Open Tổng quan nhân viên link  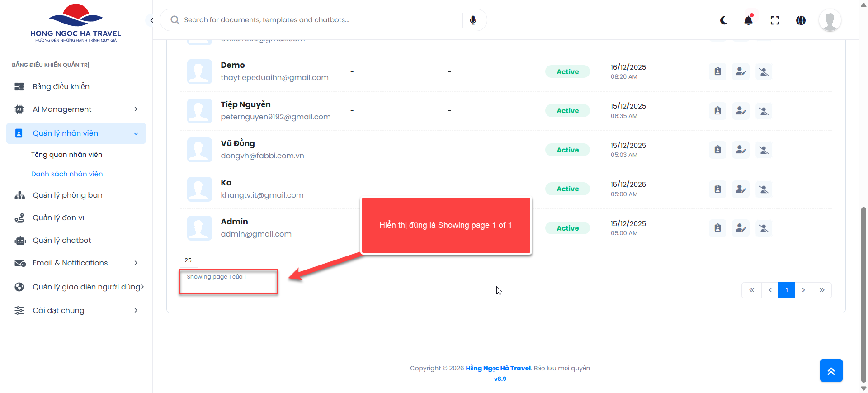click(66, 155)
